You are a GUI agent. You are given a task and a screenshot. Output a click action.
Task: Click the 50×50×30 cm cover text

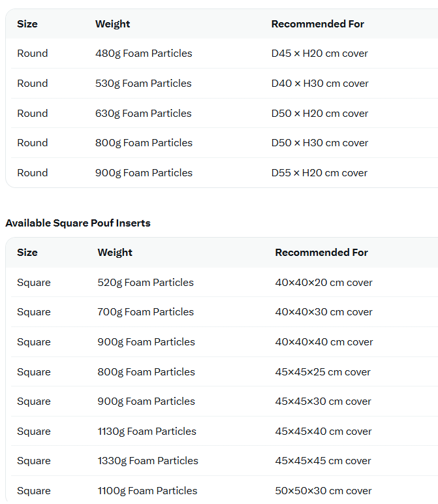(x=323, y=491)
